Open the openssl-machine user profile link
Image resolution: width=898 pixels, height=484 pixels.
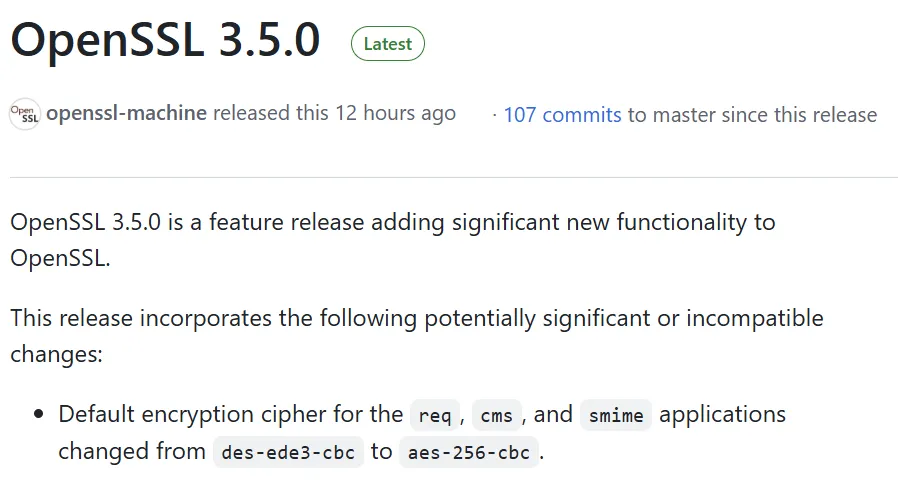coord(127,114)
